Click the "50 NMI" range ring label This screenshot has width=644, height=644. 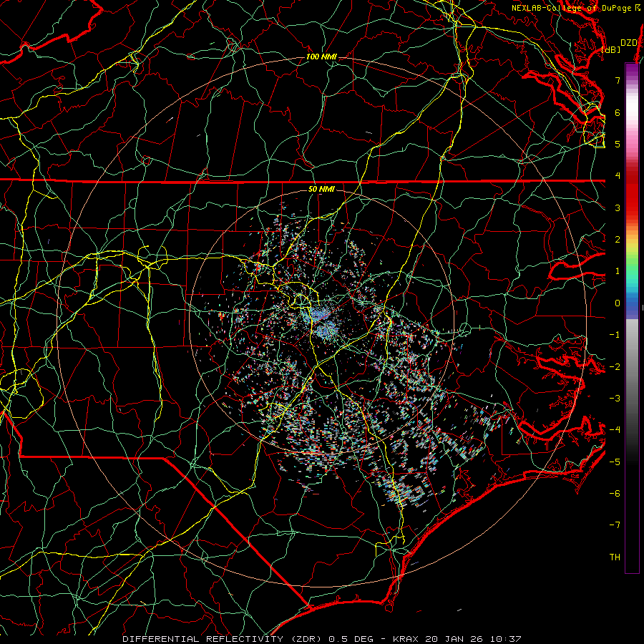321,189
